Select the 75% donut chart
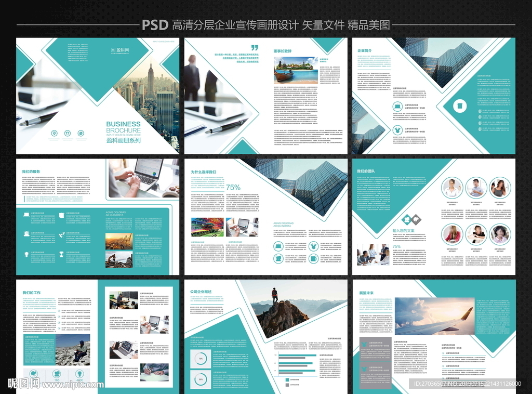The height and width of the screenshot is (394, 532). tap(201, 359)
